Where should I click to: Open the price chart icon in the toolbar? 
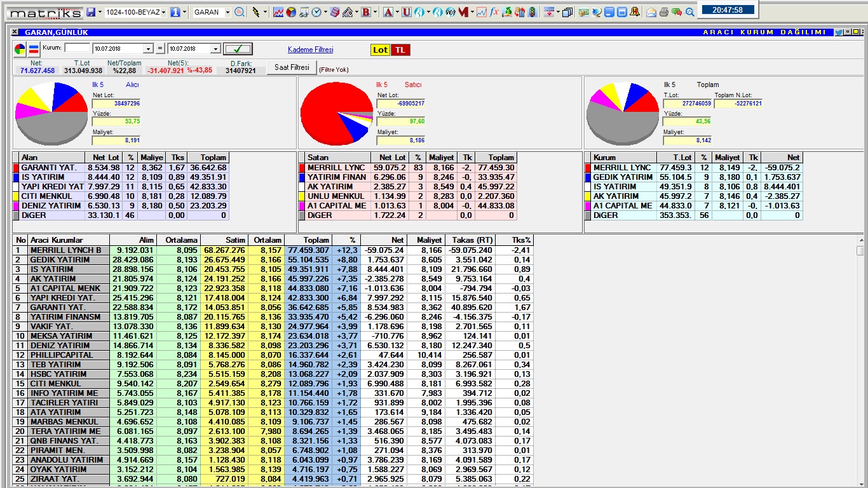tap(278, 12)
